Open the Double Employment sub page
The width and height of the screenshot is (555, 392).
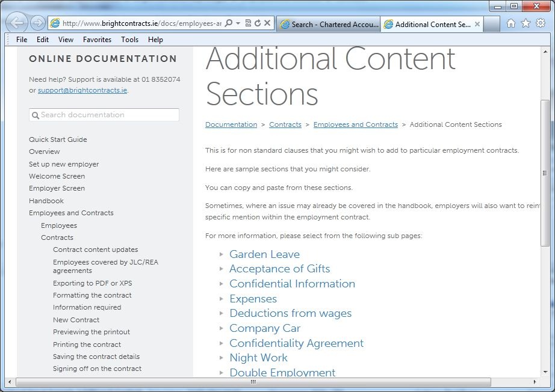282,372
